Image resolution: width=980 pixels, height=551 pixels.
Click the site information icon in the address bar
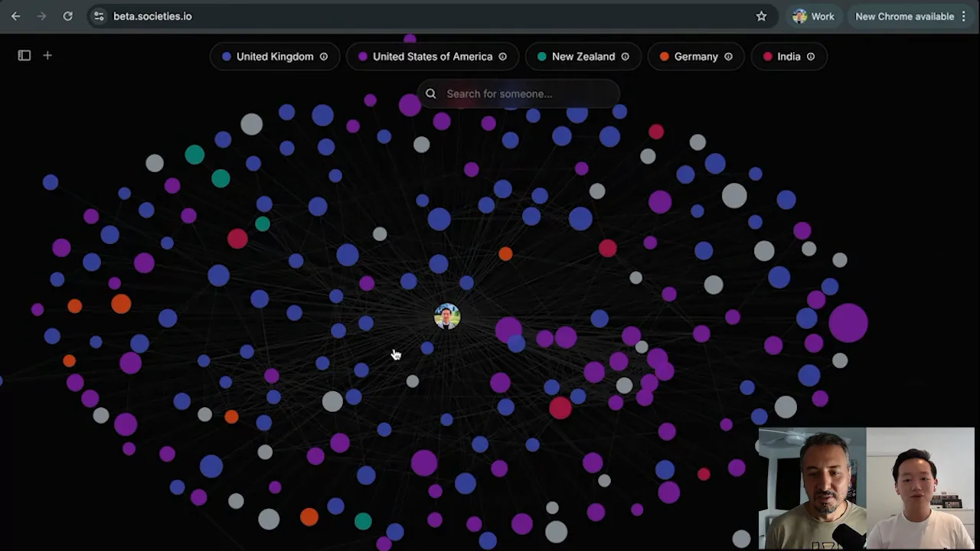99,15
